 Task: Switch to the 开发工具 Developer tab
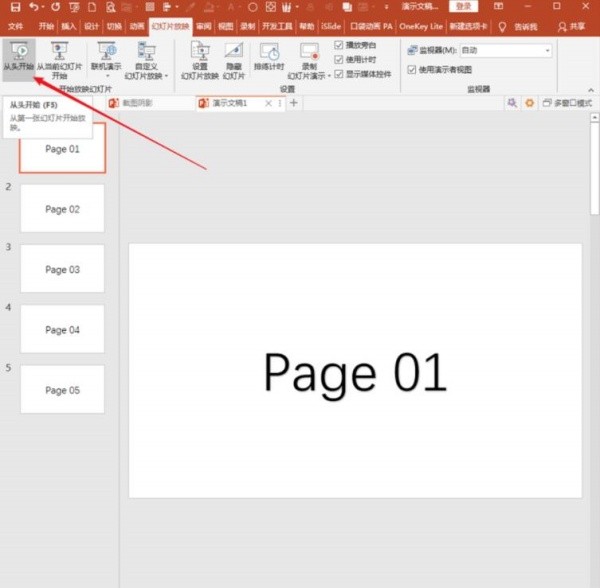click(277, 26)
